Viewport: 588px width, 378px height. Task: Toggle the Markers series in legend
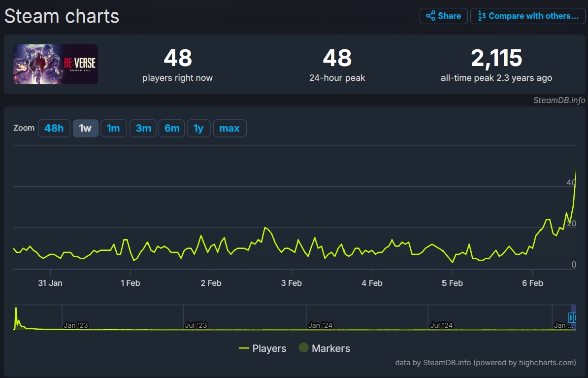point(325,348)
